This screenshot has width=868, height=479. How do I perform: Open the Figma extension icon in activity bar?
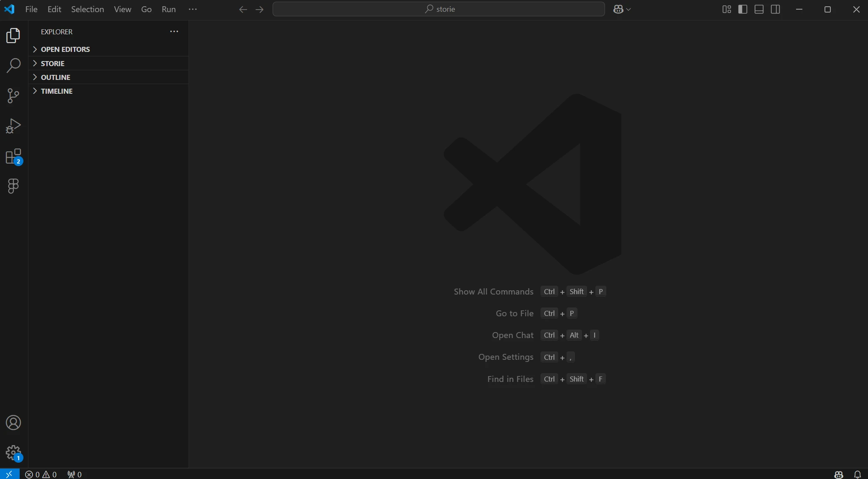coord(13,186)
